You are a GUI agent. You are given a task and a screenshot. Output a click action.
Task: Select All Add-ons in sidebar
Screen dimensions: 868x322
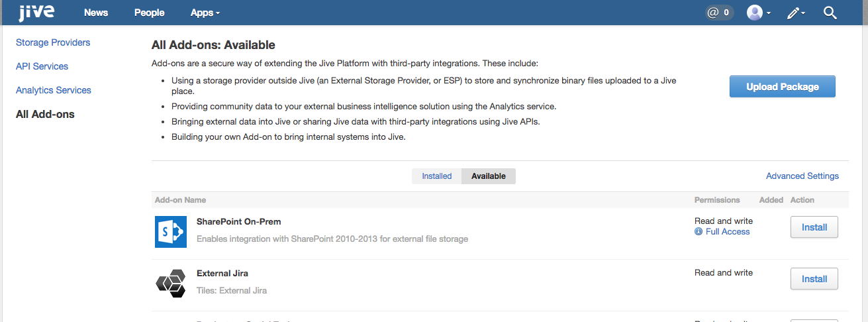pyautogui.click(x=45, y=114)
